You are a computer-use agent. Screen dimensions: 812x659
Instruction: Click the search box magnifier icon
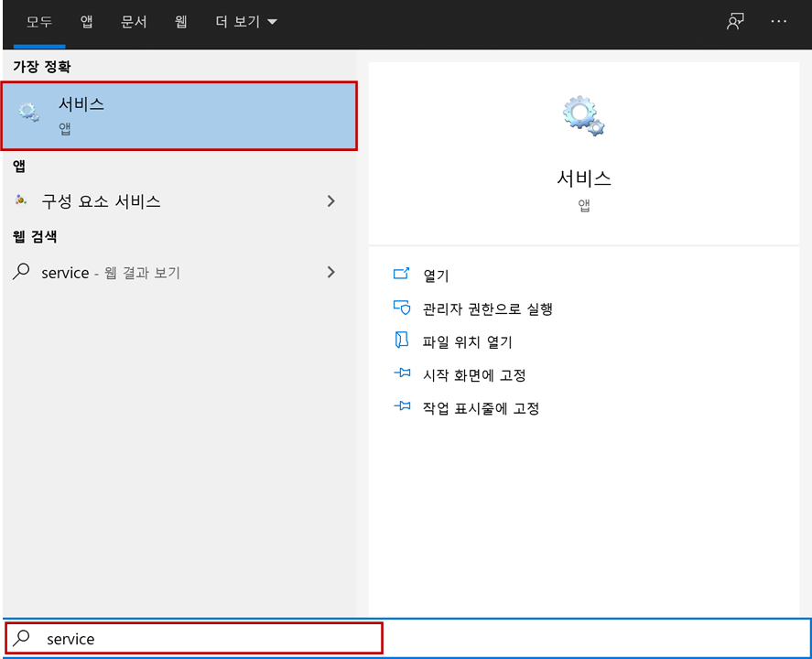pyautogui.click(x=21, y=638)
